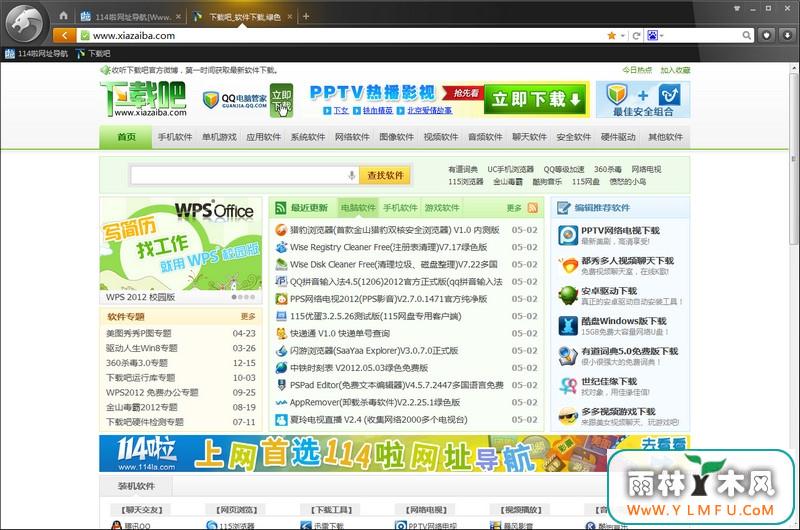Click the 网络电视 hot keyword
This screenshot has height=530, width=800.
tap(646, 169)
